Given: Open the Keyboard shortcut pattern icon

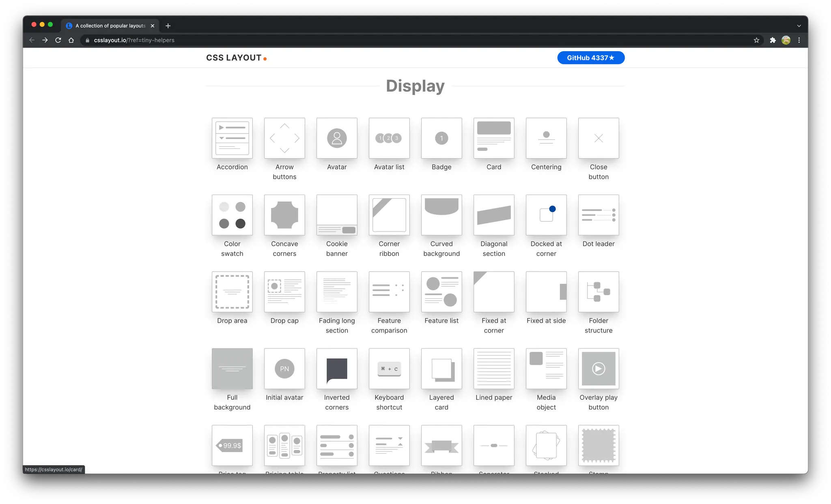Looking at the screenshot, I should tap(389, 369).
